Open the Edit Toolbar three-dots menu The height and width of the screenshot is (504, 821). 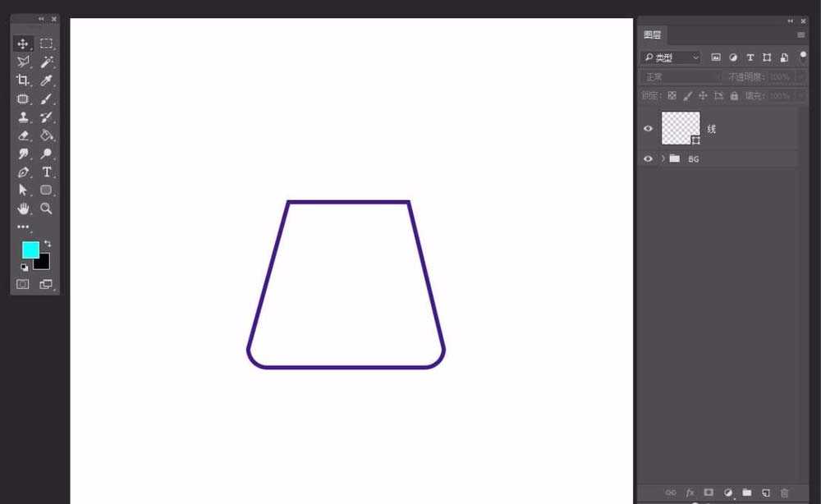point(23,227)
